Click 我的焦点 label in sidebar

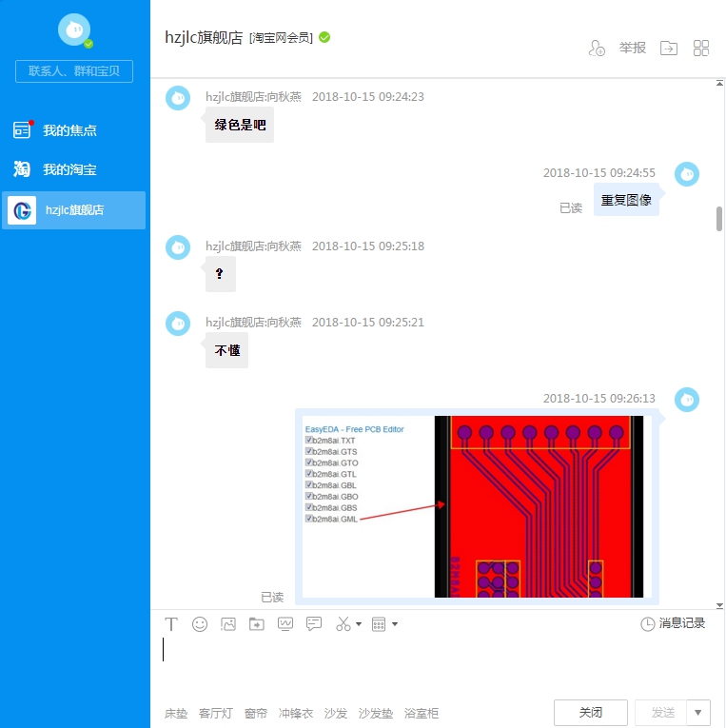click(69, 130)
